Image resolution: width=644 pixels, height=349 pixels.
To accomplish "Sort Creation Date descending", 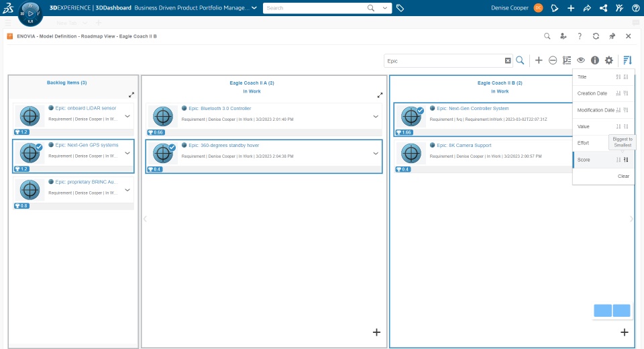I will click(626, 93).
